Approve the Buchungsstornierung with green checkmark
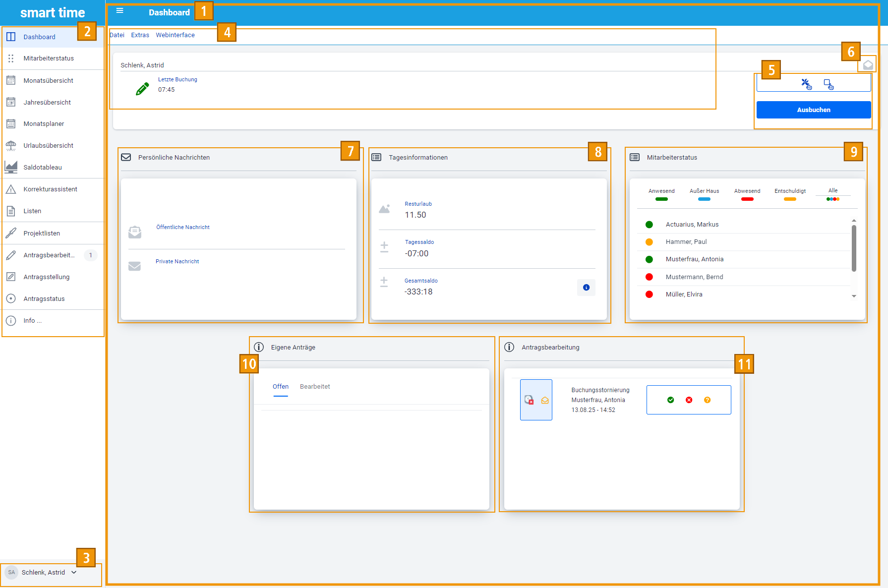 coord(670,400)
